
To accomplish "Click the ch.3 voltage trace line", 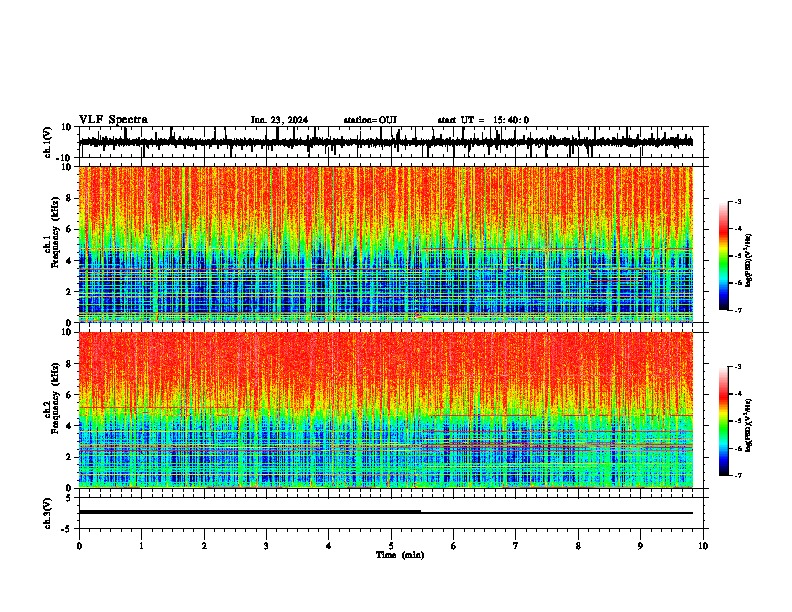I will click(386, 512).
